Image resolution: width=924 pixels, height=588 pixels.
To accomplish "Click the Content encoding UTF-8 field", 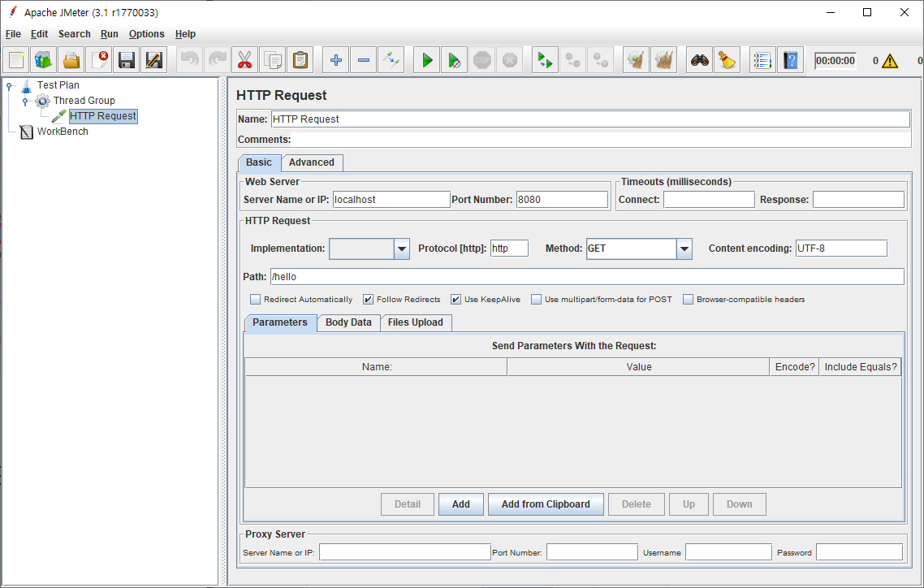I will pyautogui.click(x=841, y=249).
